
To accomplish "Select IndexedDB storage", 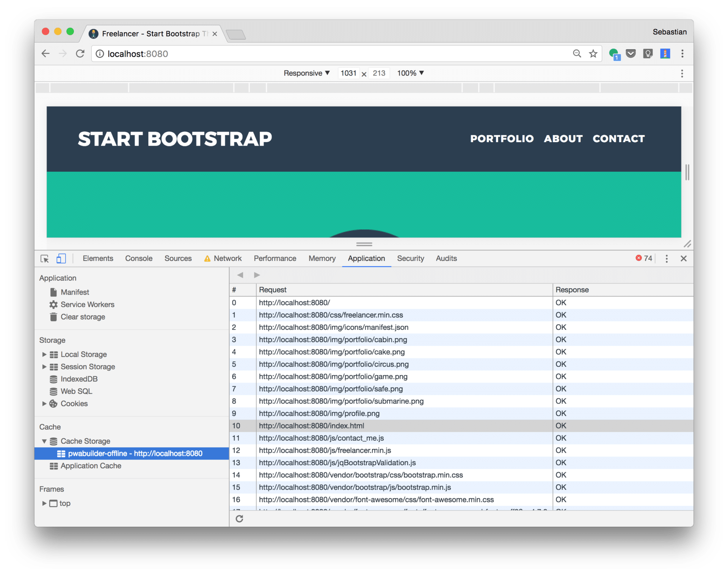I will coord(79,379).
